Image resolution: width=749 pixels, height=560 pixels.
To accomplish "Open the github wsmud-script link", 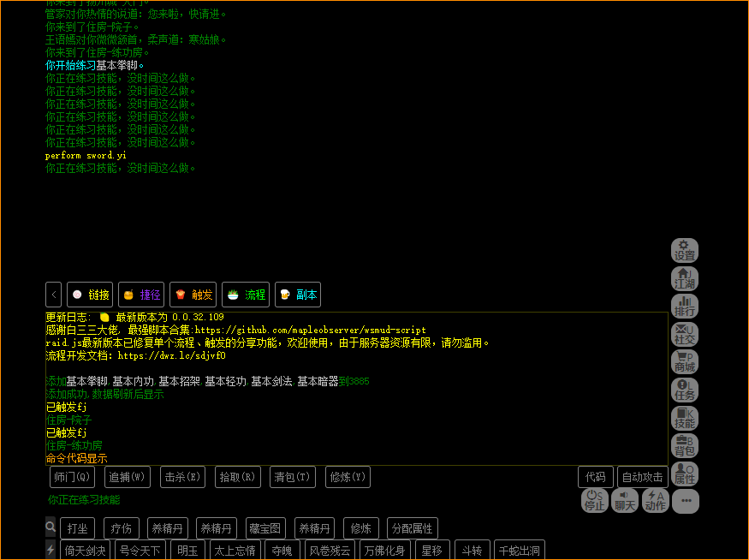I will coord(310,331).
